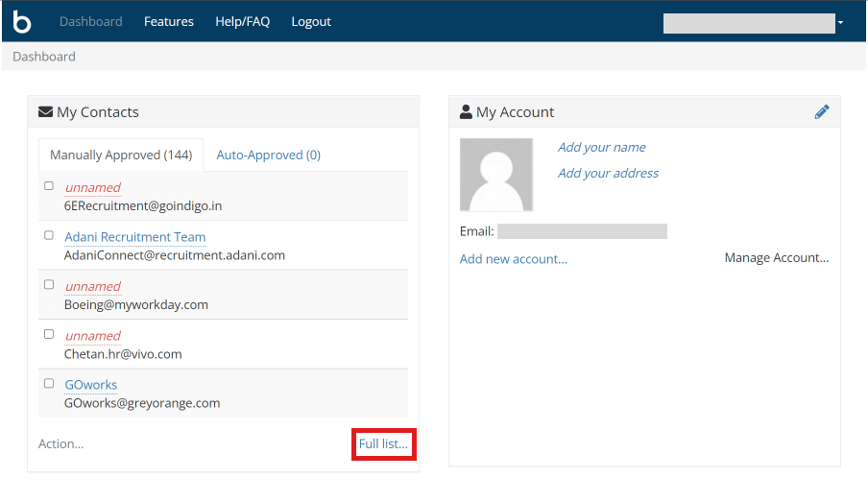Click the Add your name link
Image resolution: width=868 pixels, height=478 pixels.
click(x=601, y=147)
